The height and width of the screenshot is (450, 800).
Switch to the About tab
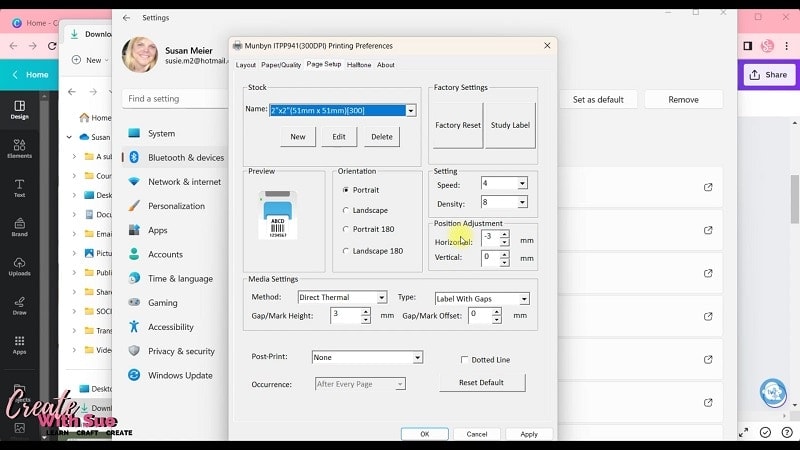386,65
